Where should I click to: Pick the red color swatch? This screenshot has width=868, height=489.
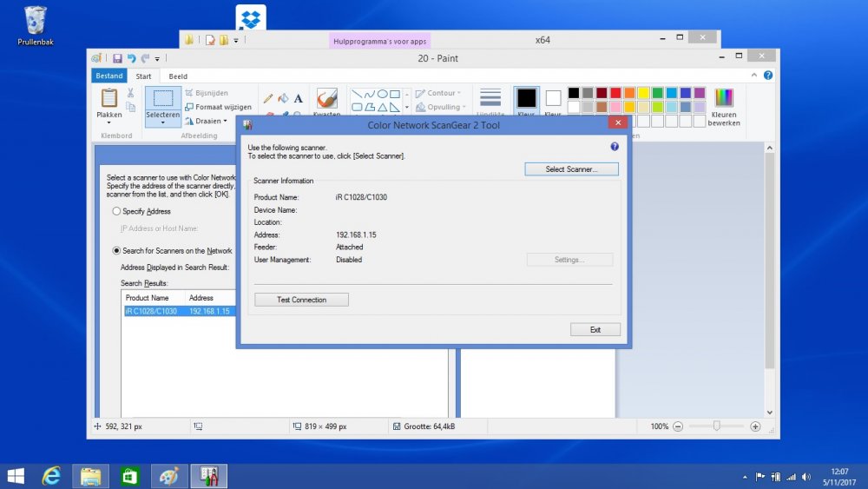pos(615,93)
